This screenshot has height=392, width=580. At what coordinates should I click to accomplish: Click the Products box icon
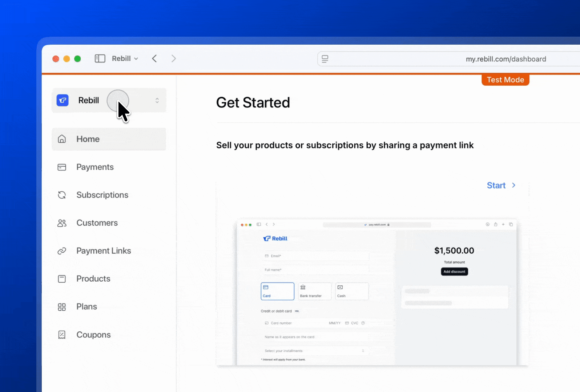tap(62, 279)
